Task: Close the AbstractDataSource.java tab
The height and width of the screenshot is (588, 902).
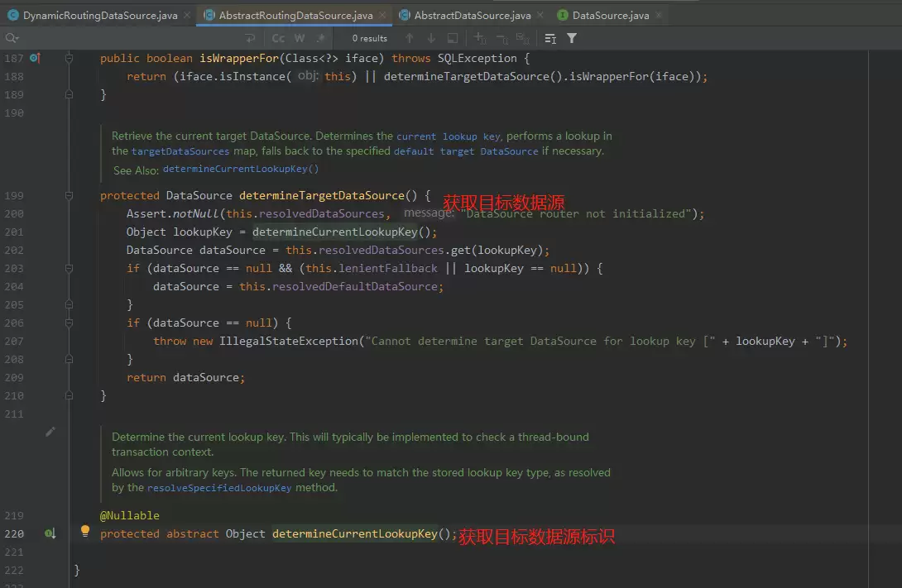Action: click(540, 16)
